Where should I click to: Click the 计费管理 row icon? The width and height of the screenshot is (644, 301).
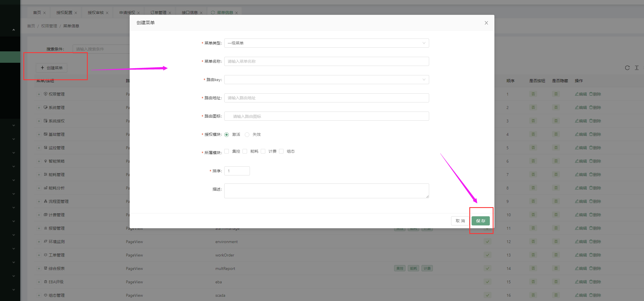coord(46,215)
